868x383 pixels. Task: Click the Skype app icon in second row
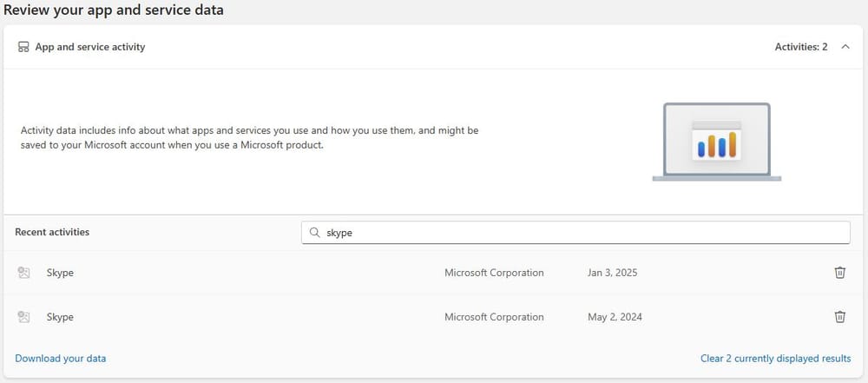(x=23, y=317)
